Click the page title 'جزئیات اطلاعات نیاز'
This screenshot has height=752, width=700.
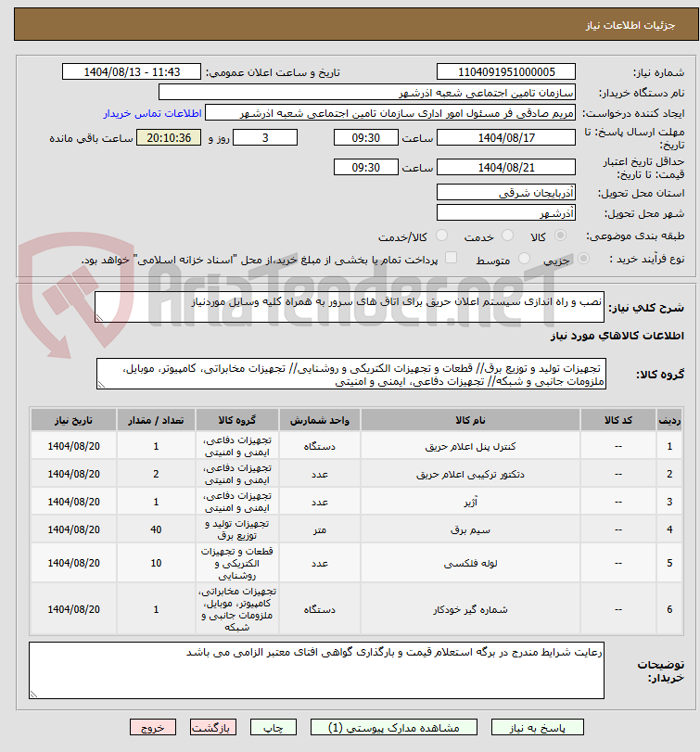pos(630,25)
